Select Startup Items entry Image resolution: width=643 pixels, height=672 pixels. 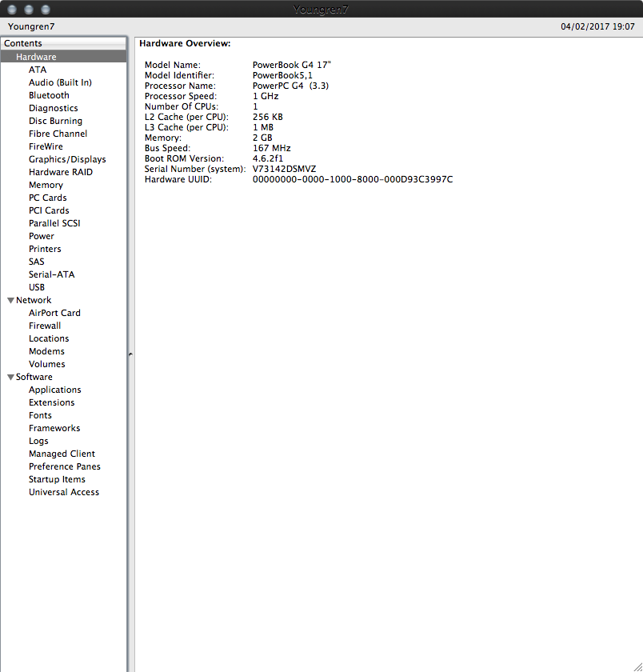click(x=57, y=479)
